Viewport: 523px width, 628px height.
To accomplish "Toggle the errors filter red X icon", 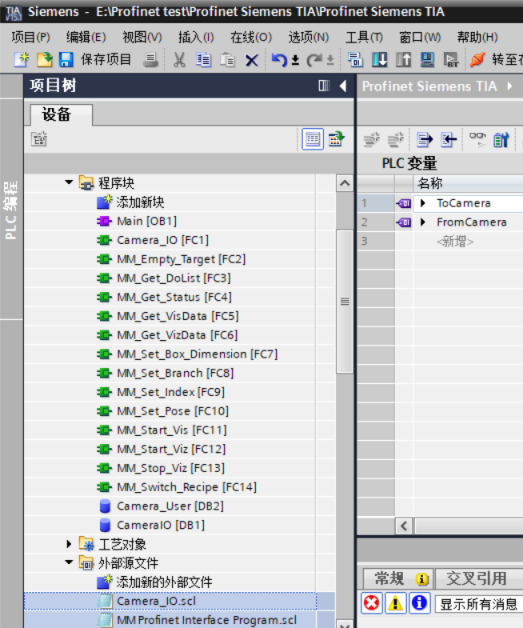I will [371, 603].
